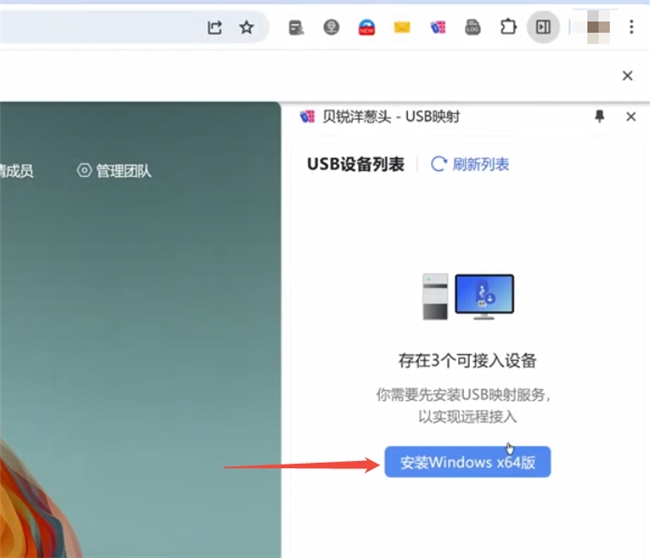This screenshot has height=558, width=650.
Task: Click the round gray globe extension icon
Action: (331, 28)
